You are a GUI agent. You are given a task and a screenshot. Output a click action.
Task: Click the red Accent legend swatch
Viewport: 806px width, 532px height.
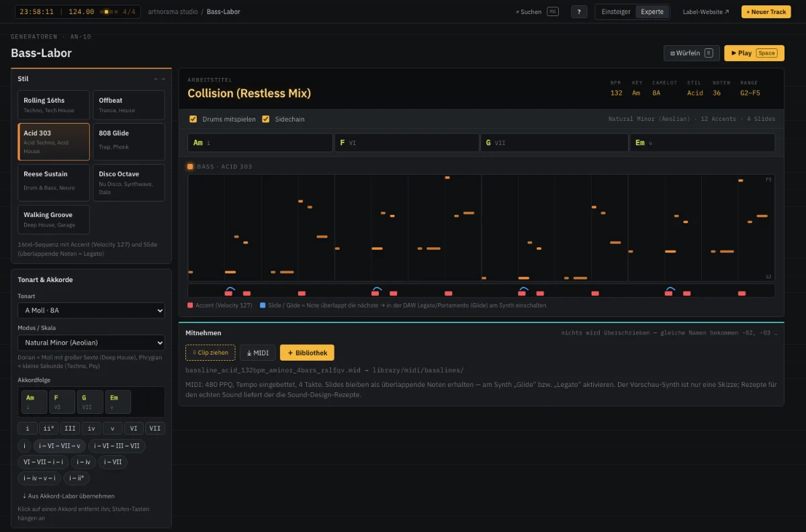point(190,305)
